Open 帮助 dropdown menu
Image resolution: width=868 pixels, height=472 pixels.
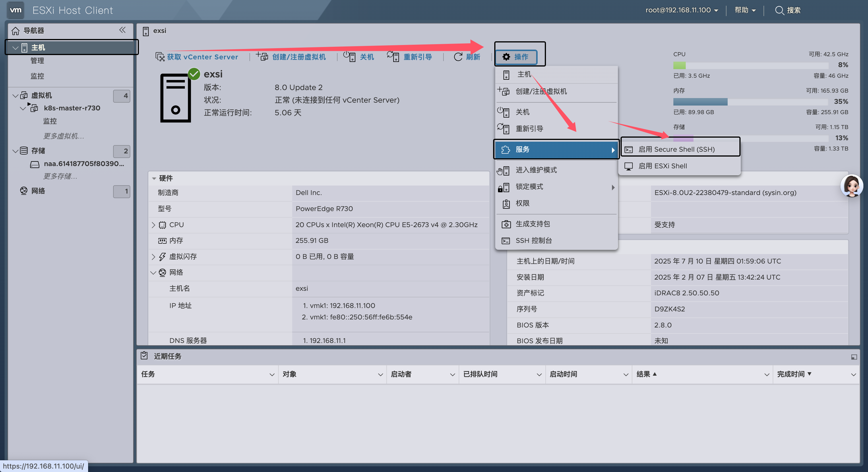745,10
